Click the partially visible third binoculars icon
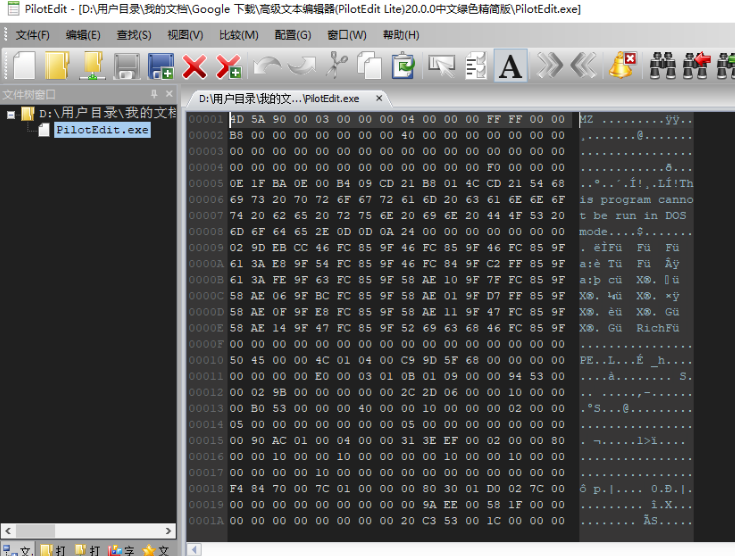The width and height of the screenshot is (735, 556). tap(726, 65)
